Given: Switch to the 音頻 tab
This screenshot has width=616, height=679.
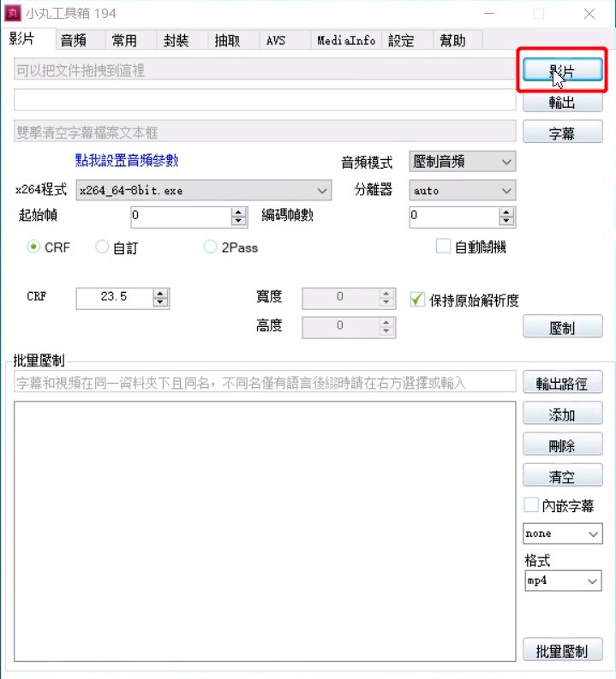Looking at the screenshot, I should 81,40.
